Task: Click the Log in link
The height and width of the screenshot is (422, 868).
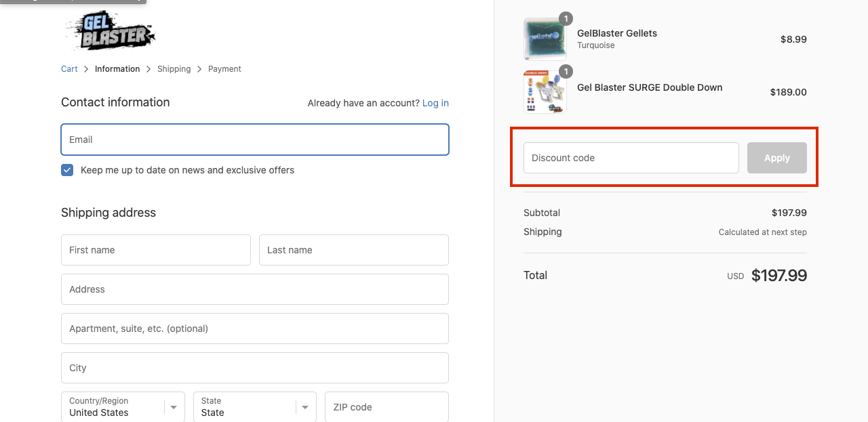Action: (x=435, y=103)
